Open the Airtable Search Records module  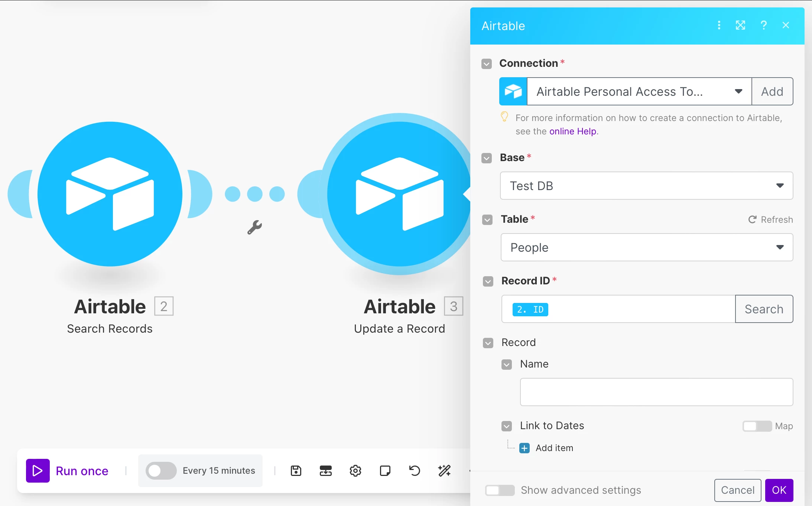[x=110, y=194]
